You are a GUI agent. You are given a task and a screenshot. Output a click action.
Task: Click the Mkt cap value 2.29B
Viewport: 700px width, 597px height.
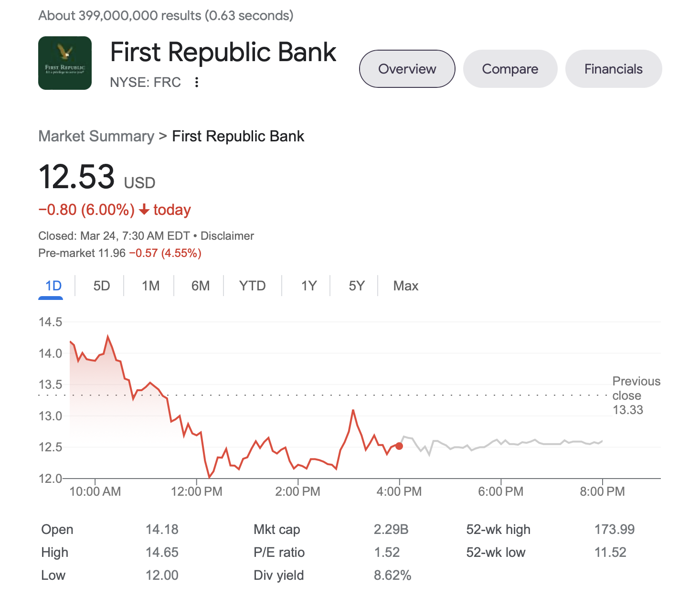[391, 530]
